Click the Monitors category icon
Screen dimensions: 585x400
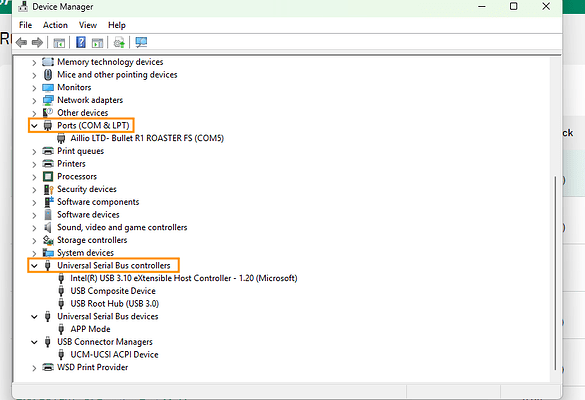48,87
